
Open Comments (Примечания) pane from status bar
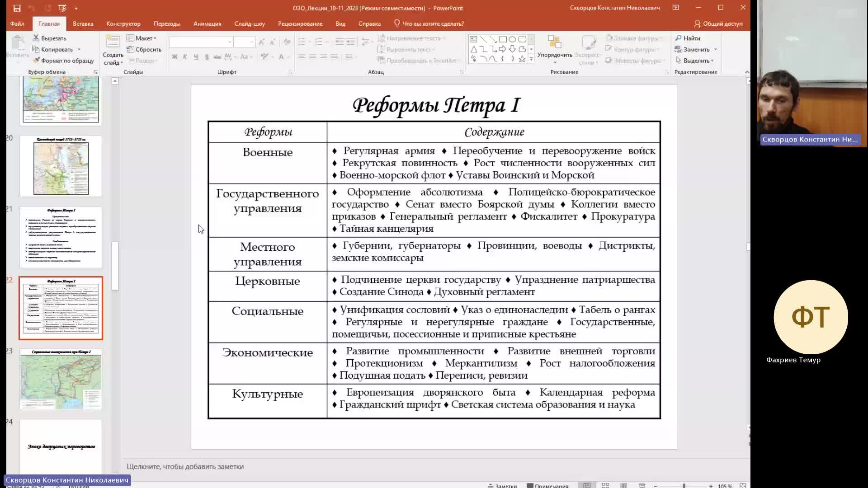tap(548, 486)
